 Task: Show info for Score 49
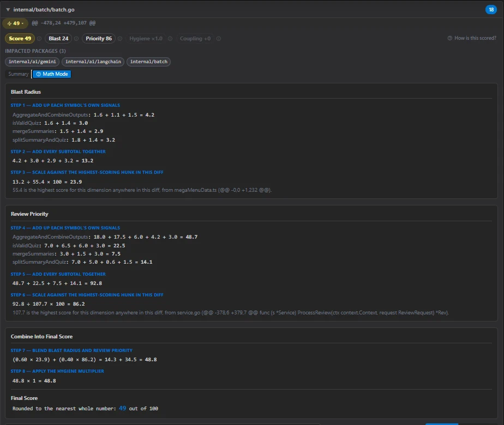(39, 39)
